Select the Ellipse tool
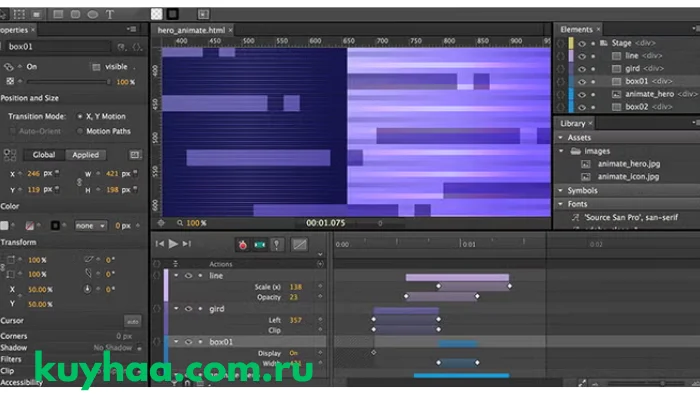 coord(92,14)
